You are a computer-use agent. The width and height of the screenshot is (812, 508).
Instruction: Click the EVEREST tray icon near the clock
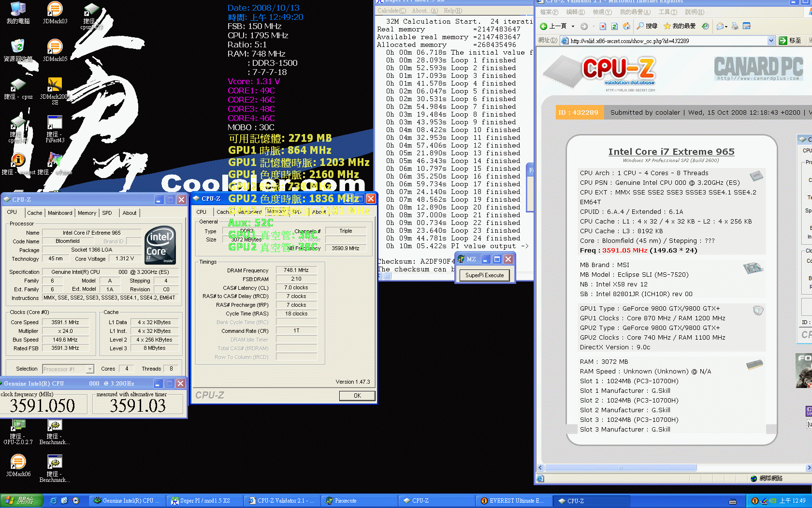point(754,501)
